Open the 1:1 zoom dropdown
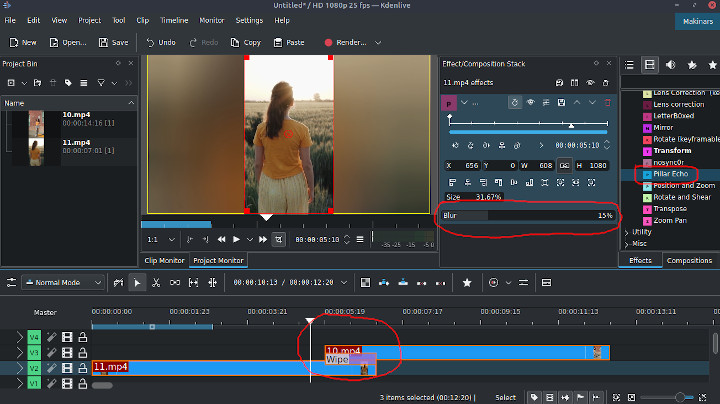Image resolution: width=720 pixels, height=404 pixels. pyautogui.click(x=161, y=239)
